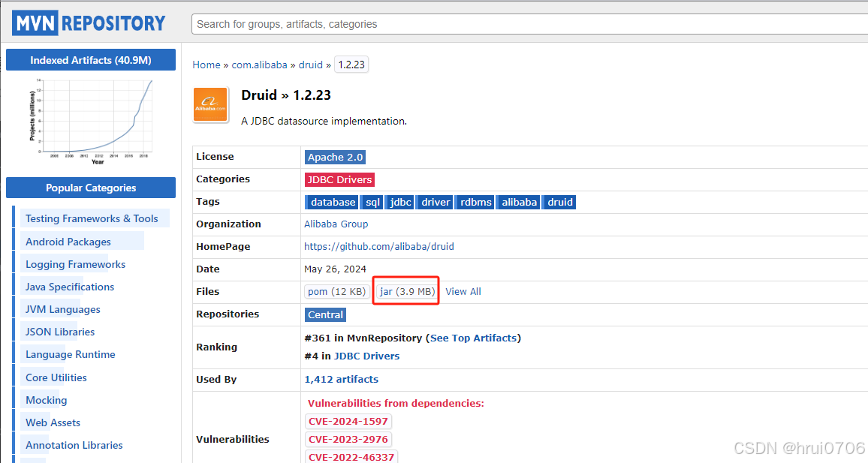Click the 1.2.23 version breadcrumb
868x463 pixels.
351,65
